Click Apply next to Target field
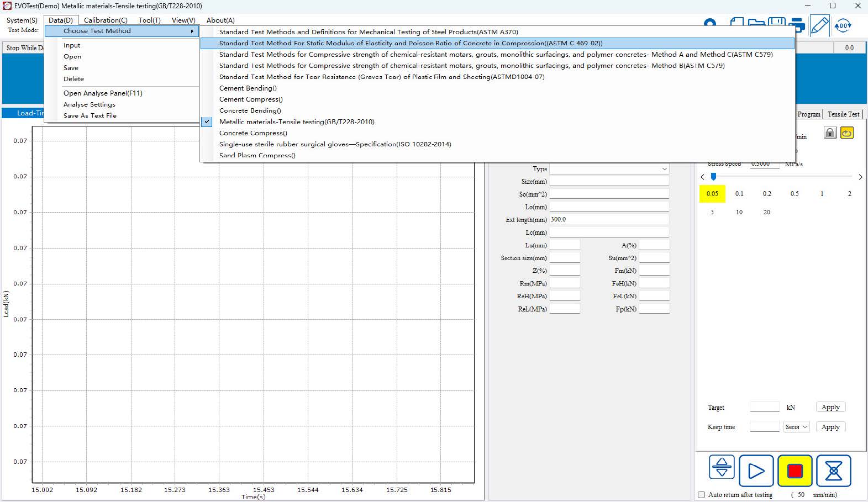Viewport: 868px width, 502px height. pos(830,407)
